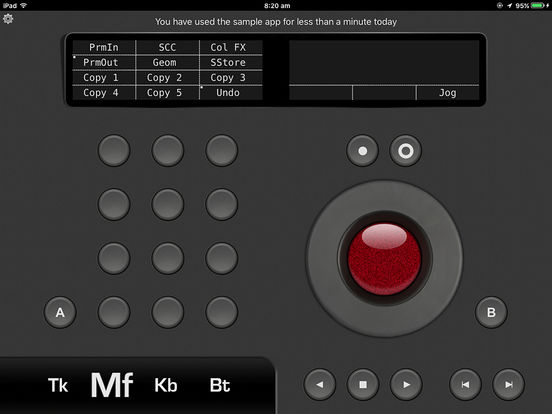
Task: Tap the ring circle button
Action: tap(406, 151)
